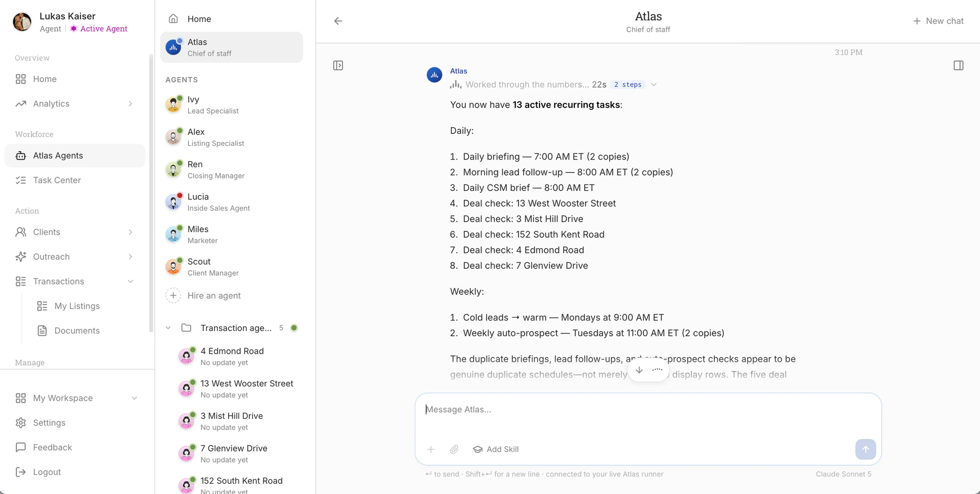This screenshot has height=494, width=980.
Task: Open the right side panel icon
Action: click(959, 66)
